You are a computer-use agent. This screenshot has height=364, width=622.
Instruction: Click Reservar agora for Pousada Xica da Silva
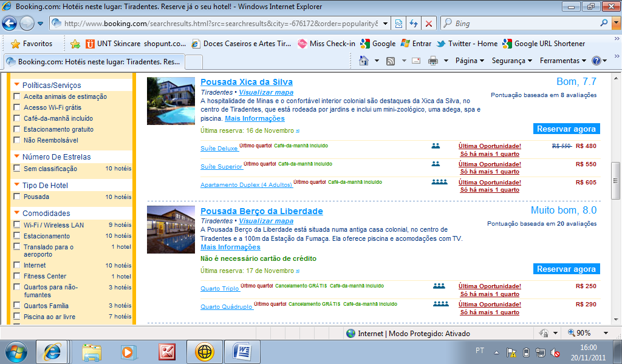coord(566,129)
